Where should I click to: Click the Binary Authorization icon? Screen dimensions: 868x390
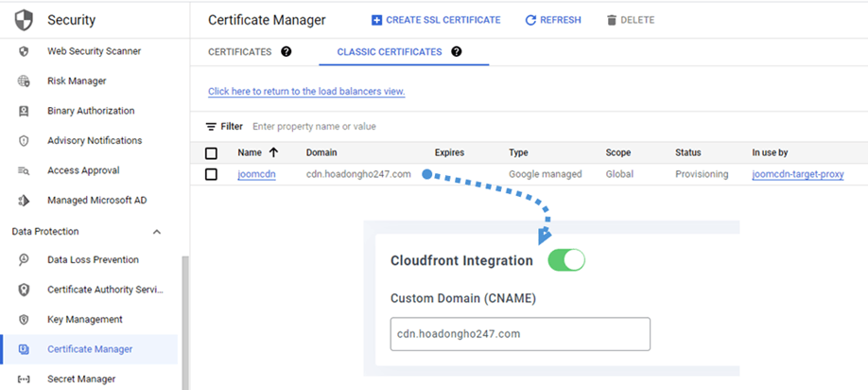(24, 111)
